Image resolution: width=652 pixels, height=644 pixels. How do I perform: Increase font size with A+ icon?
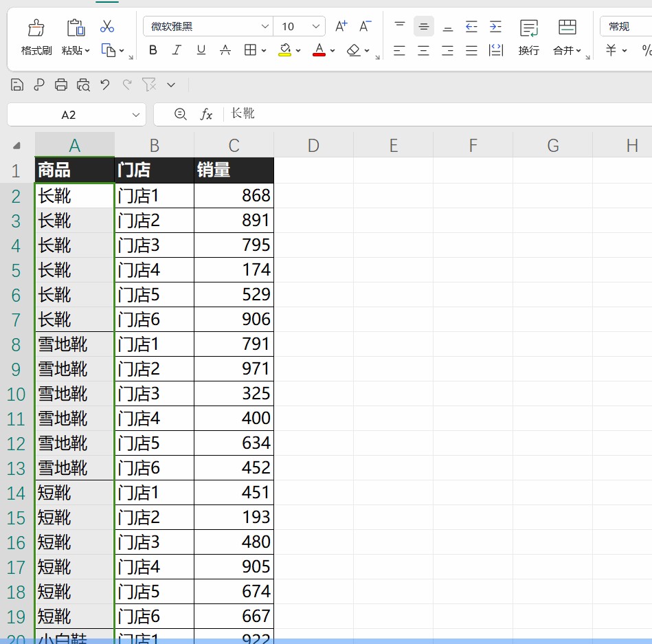(x=341, y=26)
